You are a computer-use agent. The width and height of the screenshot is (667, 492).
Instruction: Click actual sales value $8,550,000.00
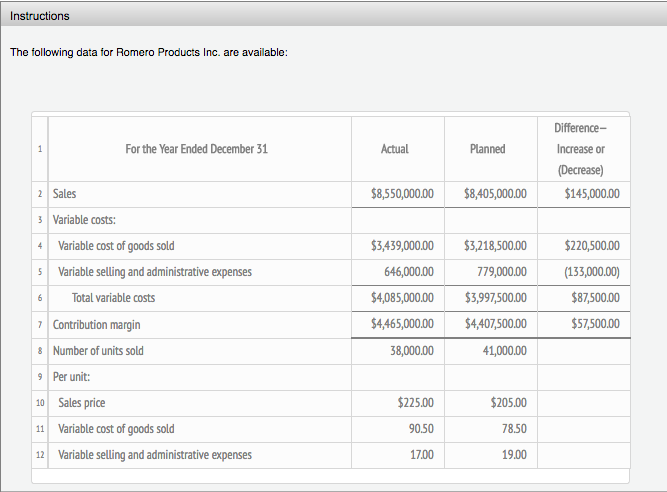(402, 194)
